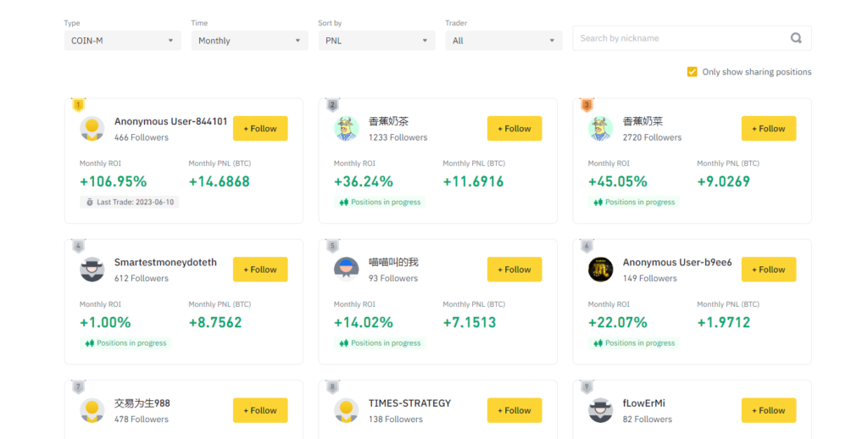Screen dimensions: 868x439
Task: Follow 香蕉奶菜 with 2720 followers
Action: (x=768, y=129)
